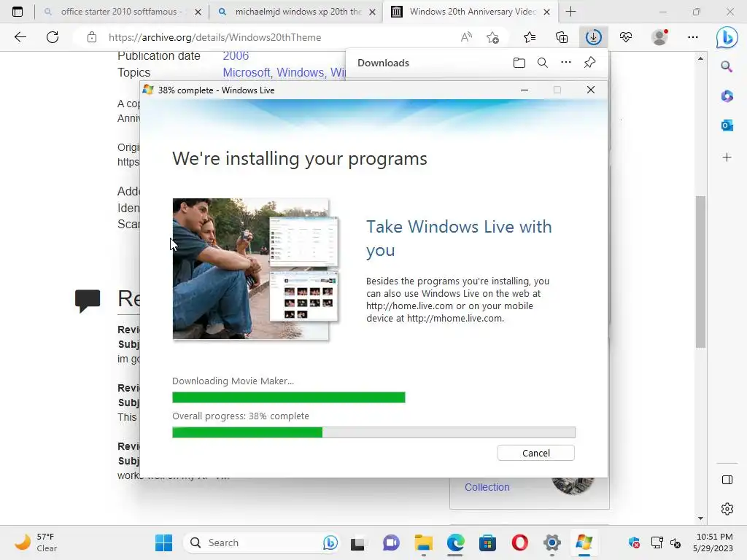
Task: View site information lock icon
Action: pyautogui.click(x=92, y=37)
